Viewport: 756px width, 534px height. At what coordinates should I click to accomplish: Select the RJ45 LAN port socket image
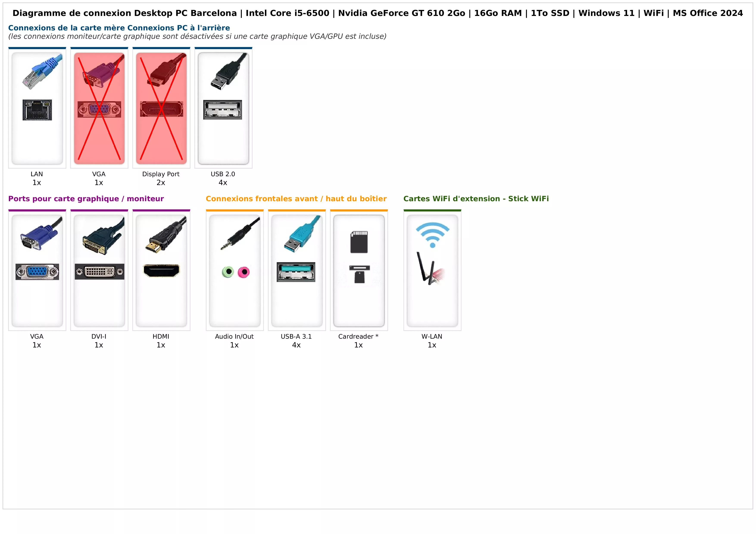tap(37, 110)
